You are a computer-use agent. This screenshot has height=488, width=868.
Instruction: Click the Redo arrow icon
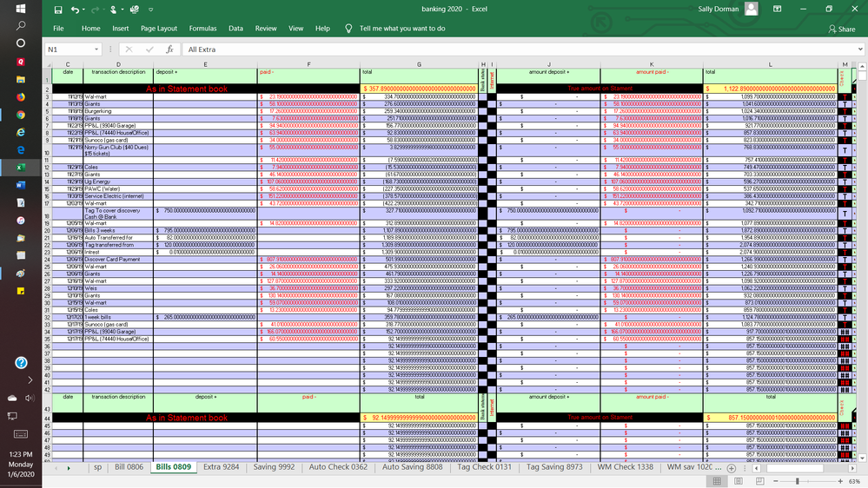[95, 10]
